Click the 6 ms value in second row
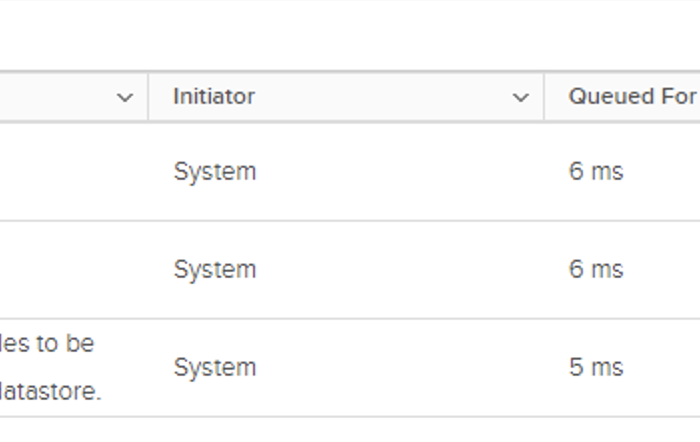 (x=596, y=270)
